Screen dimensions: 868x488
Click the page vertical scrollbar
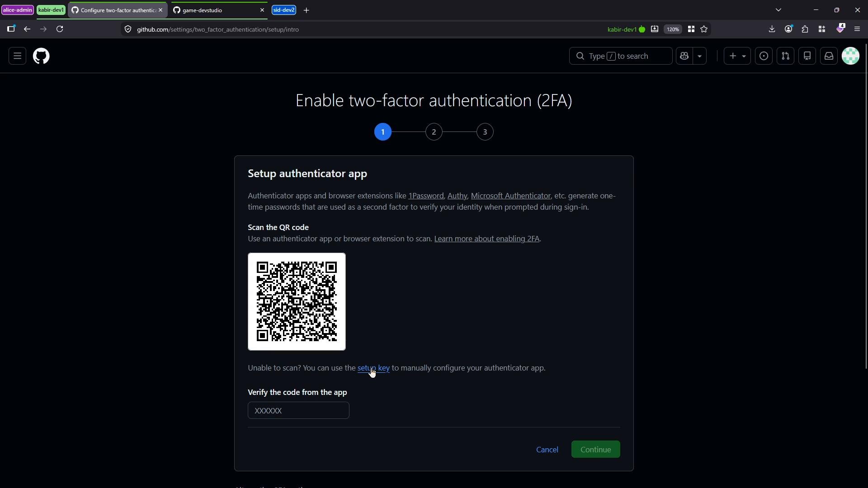(x=866, y=206)
